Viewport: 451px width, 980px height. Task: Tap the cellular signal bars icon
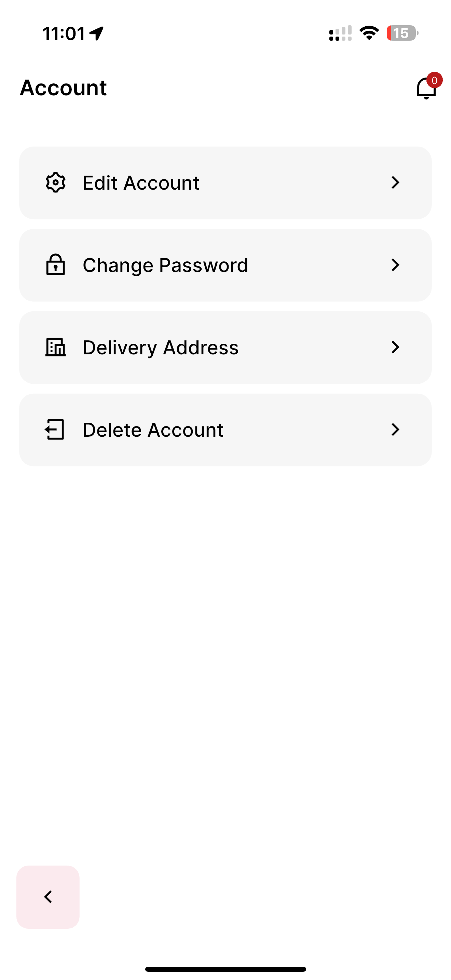click(x=340, y=33)
